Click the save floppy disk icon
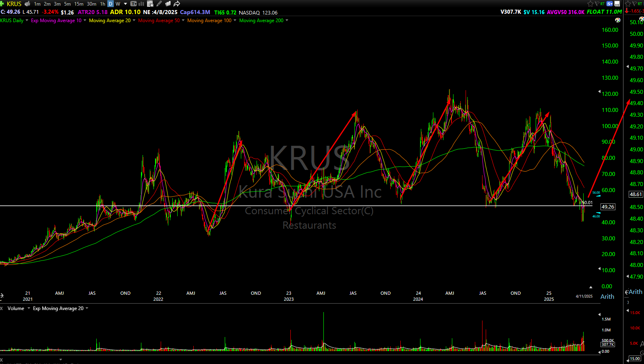Image resolution: width=644 pixels, height=364 pixels. pos(617,4)
